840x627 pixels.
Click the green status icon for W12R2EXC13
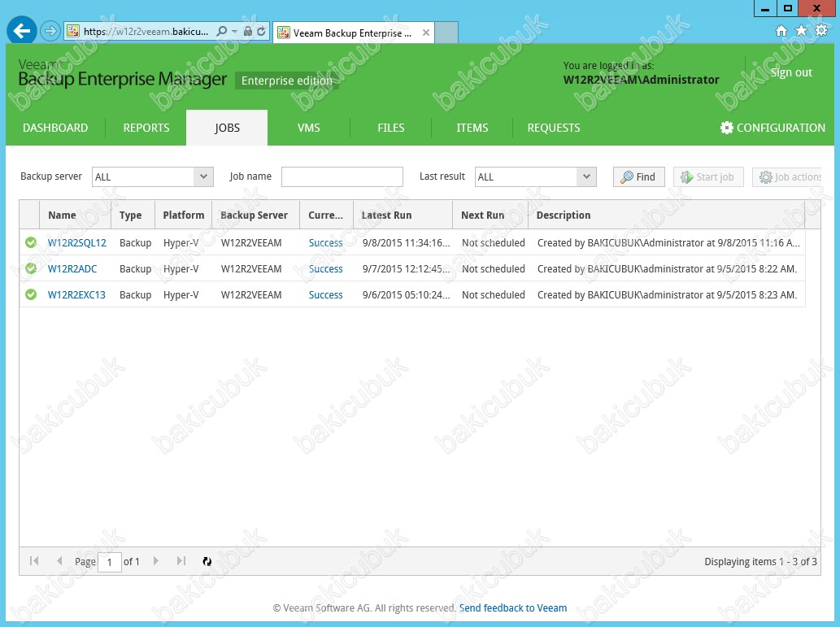31,294
